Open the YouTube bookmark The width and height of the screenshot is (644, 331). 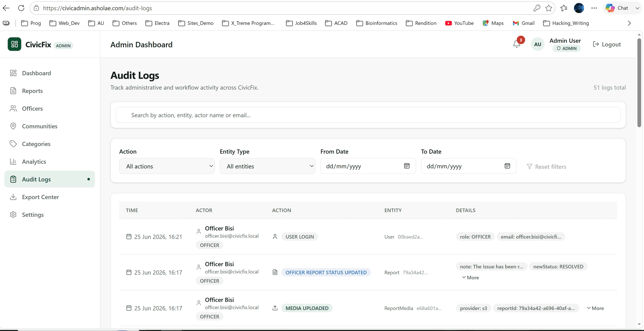point(459,23)
